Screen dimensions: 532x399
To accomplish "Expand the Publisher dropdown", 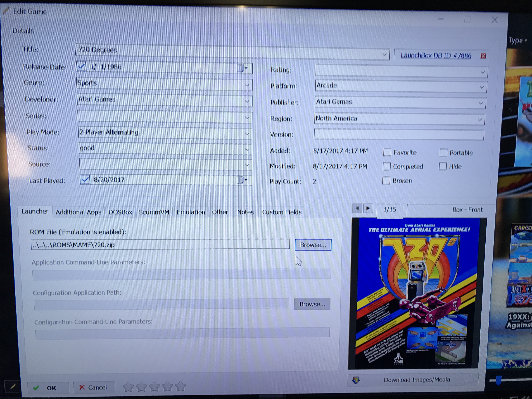I will coord(481,103).
